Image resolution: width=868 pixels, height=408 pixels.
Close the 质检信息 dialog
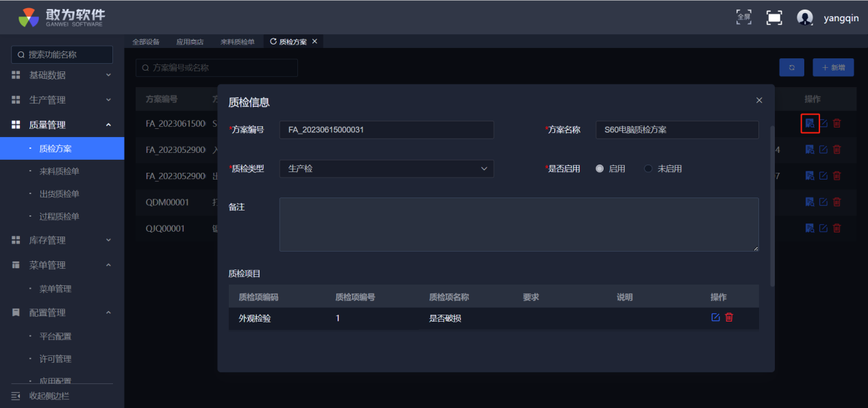click(x=759, y=100)
